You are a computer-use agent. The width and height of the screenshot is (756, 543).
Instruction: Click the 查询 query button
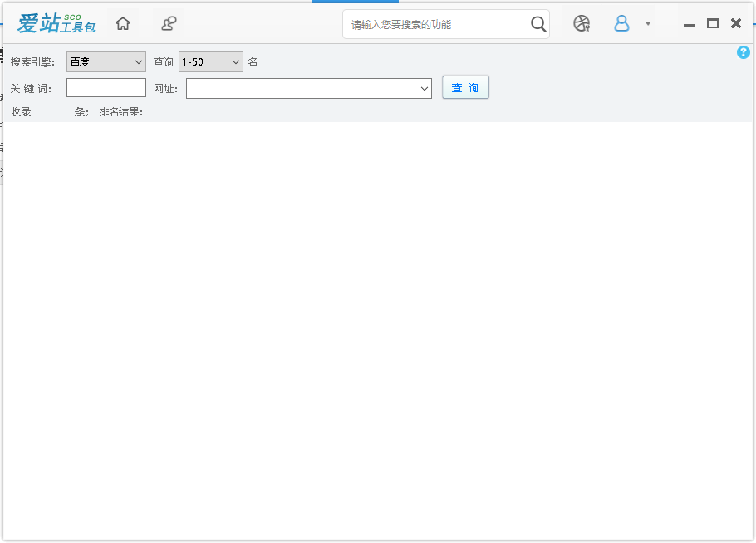pos(465,87)
